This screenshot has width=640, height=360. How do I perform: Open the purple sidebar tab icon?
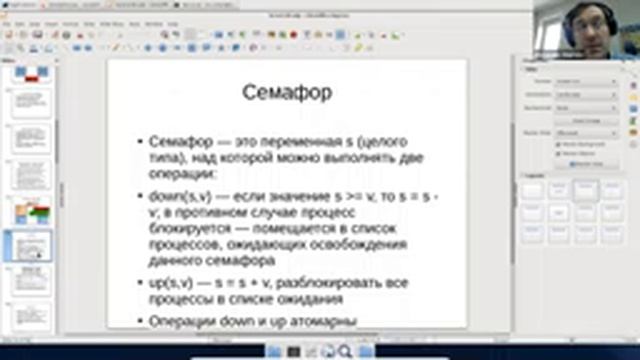tap(633, 85)
